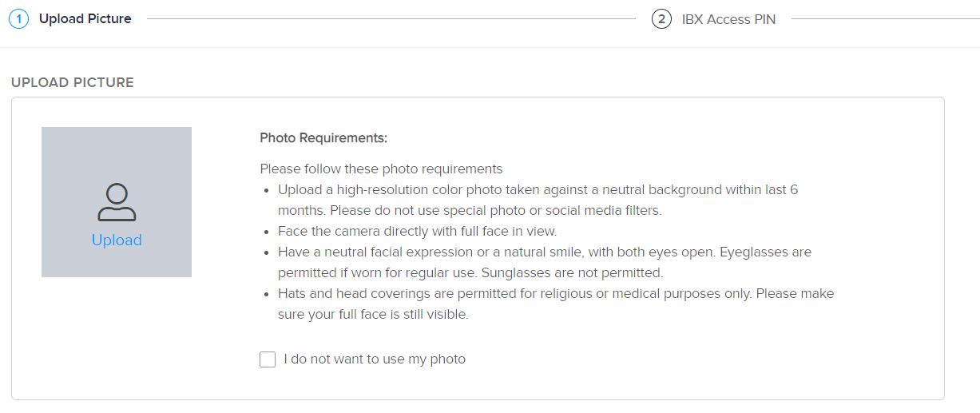Viewport: 980px width, 413px height.
Task: Check the do not use photo checkbox
Action: tap(268, 359)
